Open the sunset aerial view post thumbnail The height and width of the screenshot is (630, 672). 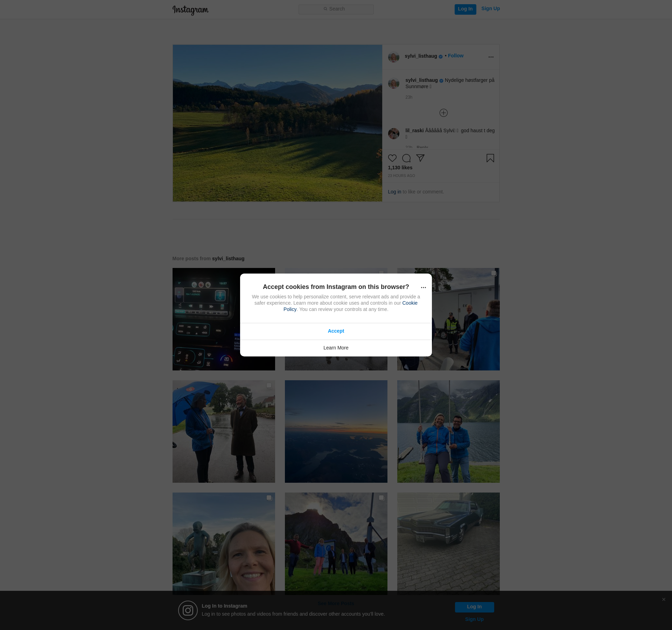point(336,431)
